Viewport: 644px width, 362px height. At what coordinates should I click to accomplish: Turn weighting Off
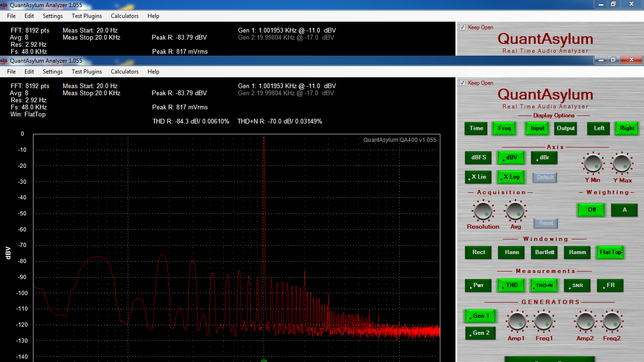tap(591, 210)
